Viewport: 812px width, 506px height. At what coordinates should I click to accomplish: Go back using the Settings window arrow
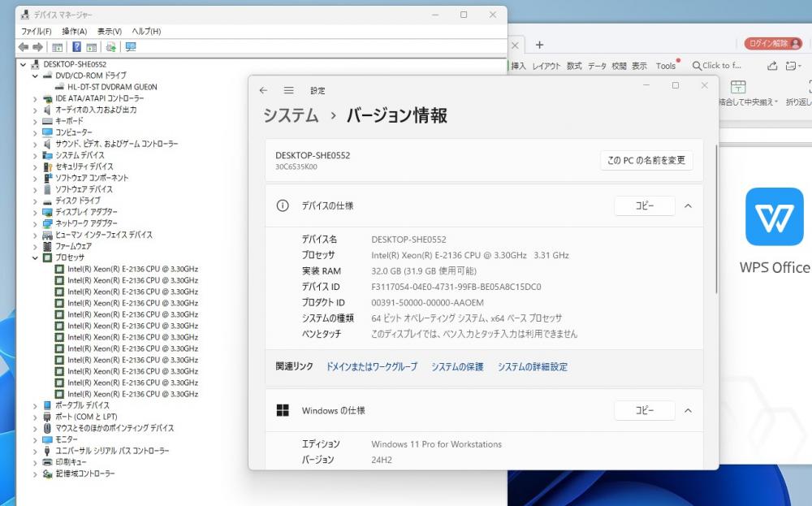[263, 90]
